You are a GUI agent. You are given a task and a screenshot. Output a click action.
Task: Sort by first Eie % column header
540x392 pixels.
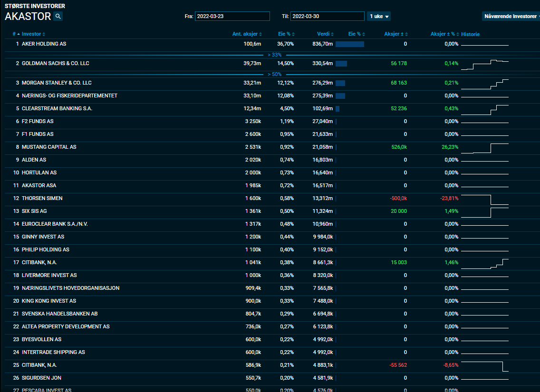(x=286, y=34)
